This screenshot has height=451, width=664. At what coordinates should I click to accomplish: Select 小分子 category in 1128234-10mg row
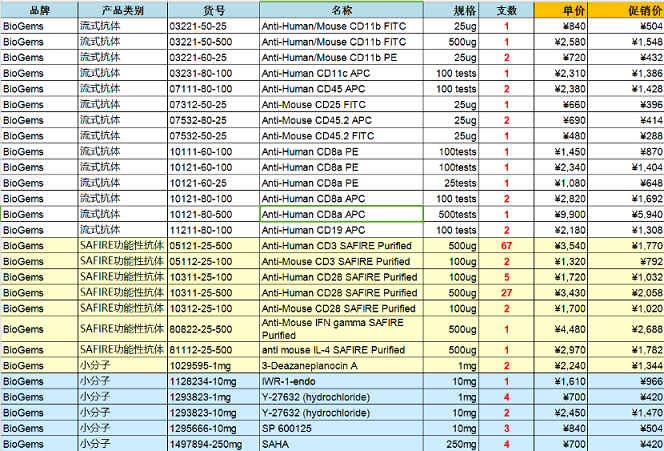coord(123,381)
